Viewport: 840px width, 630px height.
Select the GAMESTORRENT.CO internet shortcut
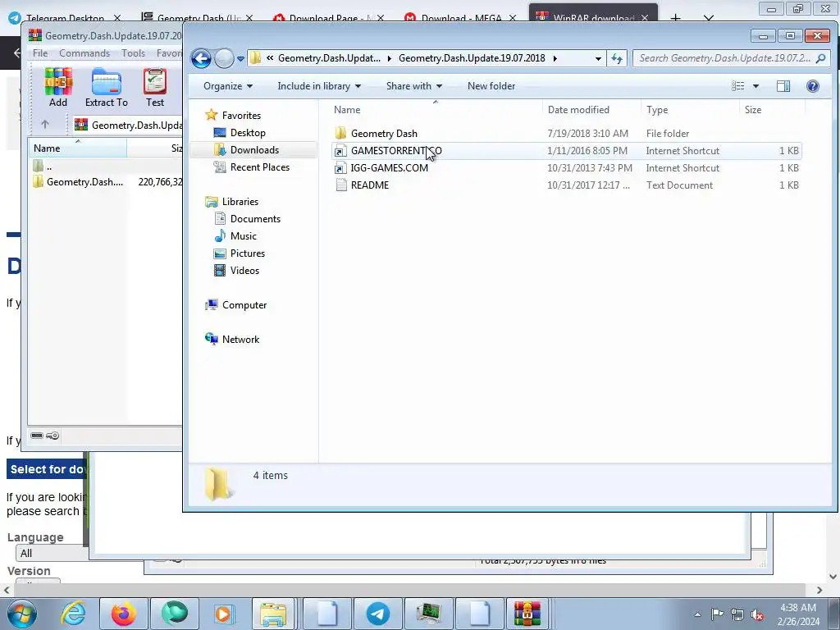coord(566,151)
